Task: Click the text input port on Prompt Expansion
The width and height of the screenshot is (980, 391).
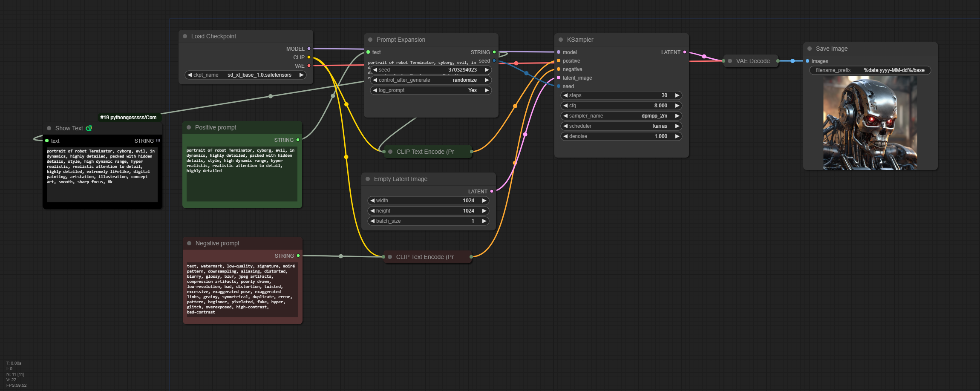Action: [368, 52]
